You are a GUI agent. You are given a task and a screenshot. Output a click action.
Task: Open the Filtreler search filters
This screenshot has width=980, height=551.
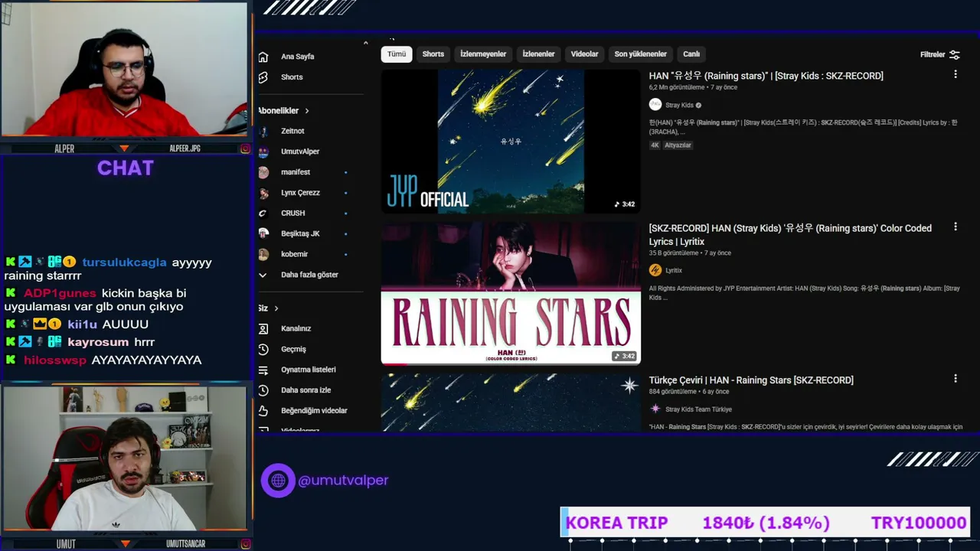(x=940, y=54)
